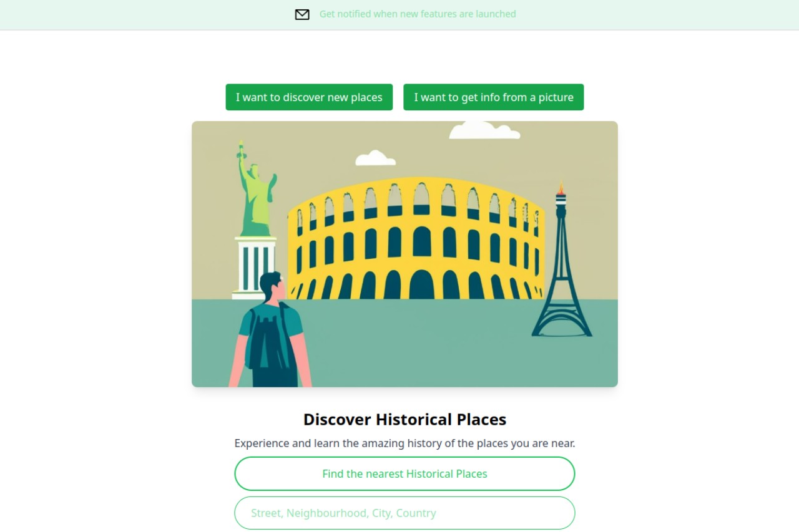Open 'Get notified when new features are launched' link
The width and height of the screenshot is (799, 532).
(x=418, y=14)
